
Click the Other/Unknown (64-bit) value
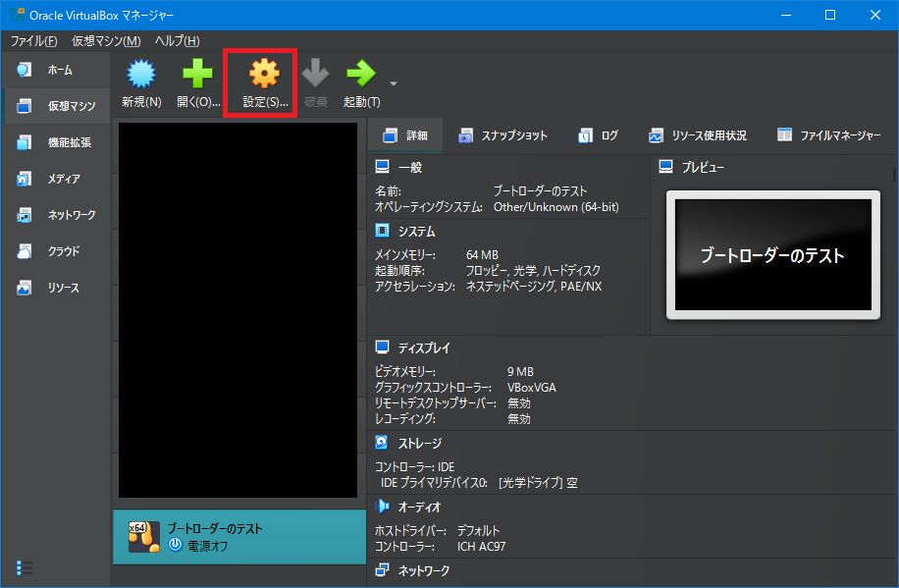tap(556, 207)
